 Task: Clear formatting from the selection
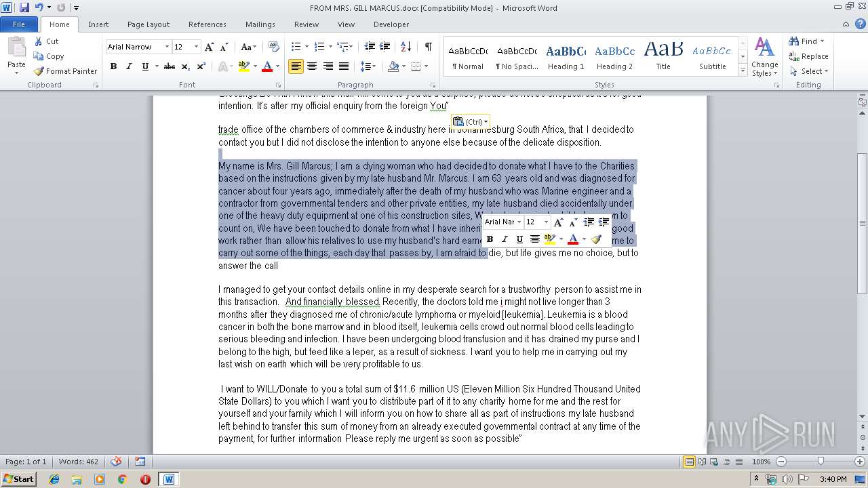point(274,47)
